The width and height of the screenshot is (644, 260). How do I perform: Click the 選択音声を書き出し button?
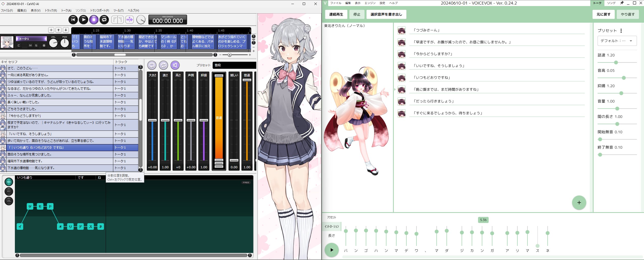[386, 14]
